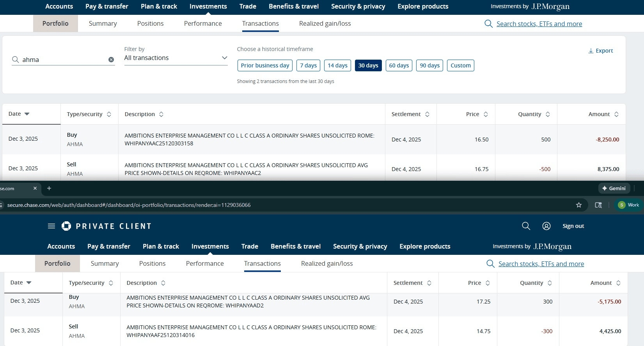Clear the ahma search text with the X icon
This screenshot has height=346, width=644.
(111, 60)
